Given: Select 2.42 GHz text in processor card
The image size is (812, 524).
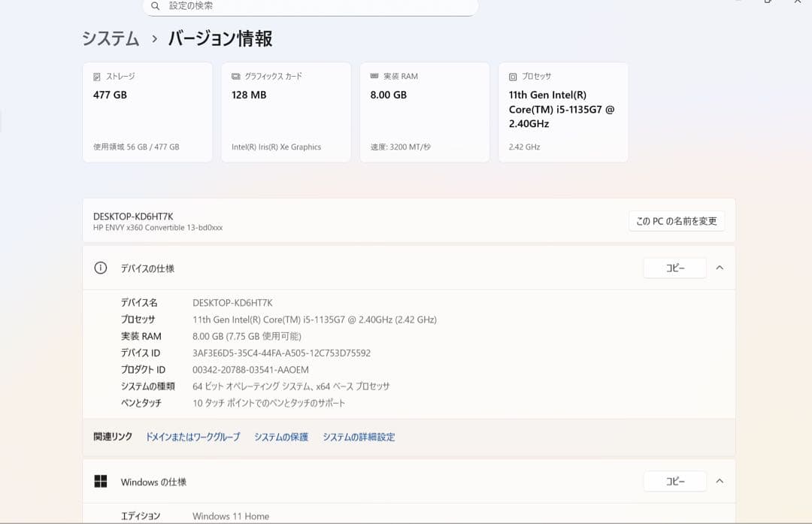Looking at the screenshot, I should [524, 147].
